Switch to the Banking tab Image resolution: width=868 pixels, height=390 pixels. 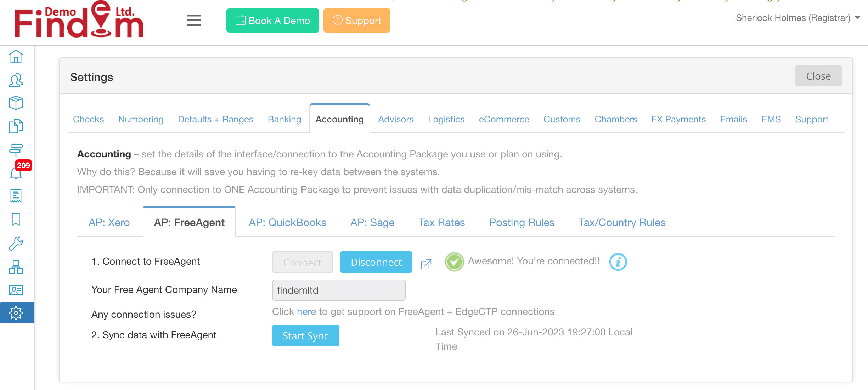coord(284,119)
